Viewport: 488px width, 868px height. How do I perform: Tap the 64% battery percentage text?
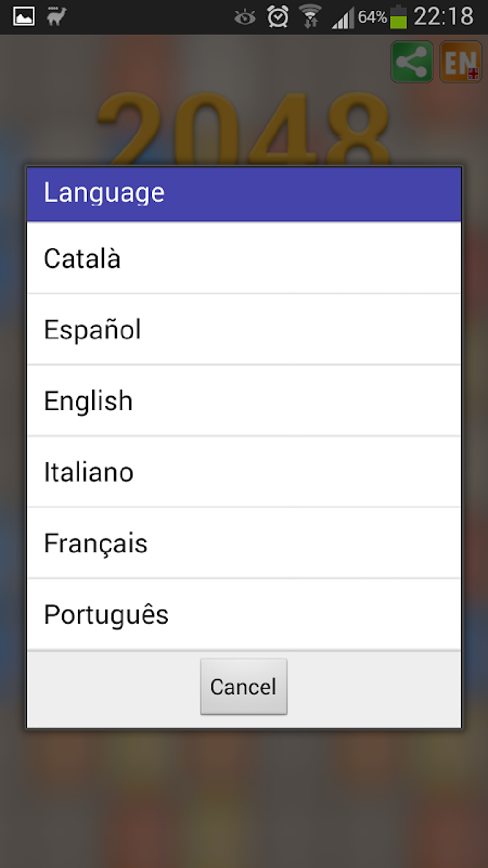[372, 17]
